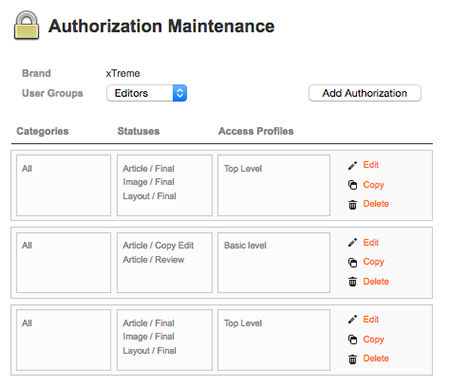
Task: Click Copy link in Basic level row
Action: (x=373, y=262)
